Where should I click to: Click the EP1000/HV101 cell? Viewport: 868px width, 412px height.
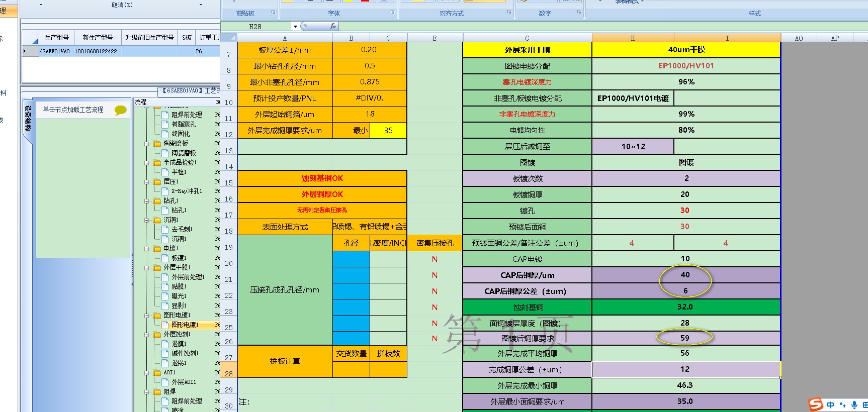686,66
